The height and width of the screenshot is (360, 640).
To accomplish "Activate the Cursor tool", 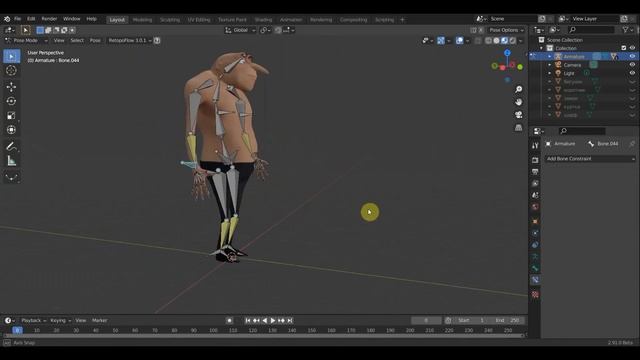I will tap(11, 71).
